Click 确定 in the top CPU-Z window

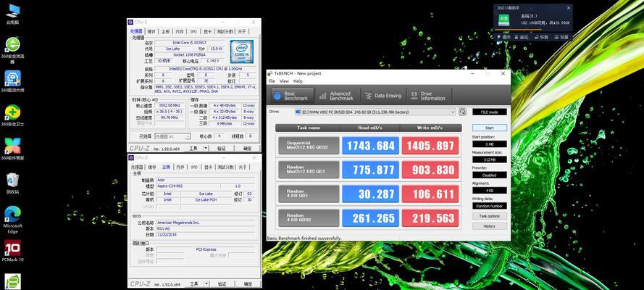248,148
